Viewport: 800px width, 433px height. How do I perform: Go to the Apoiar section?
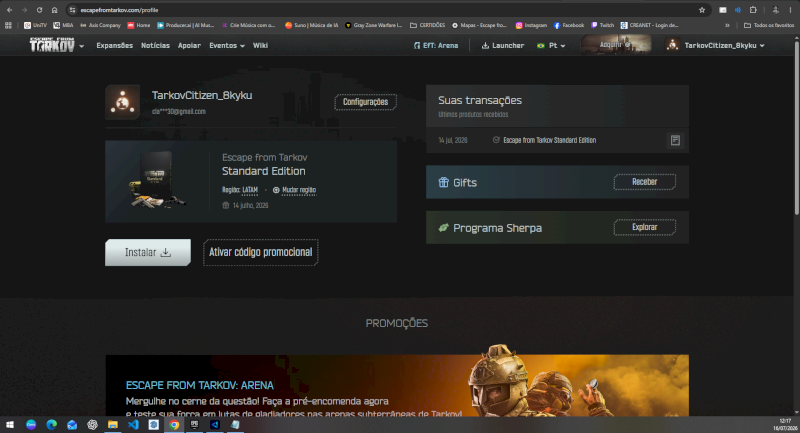click(x=189, y=45)
